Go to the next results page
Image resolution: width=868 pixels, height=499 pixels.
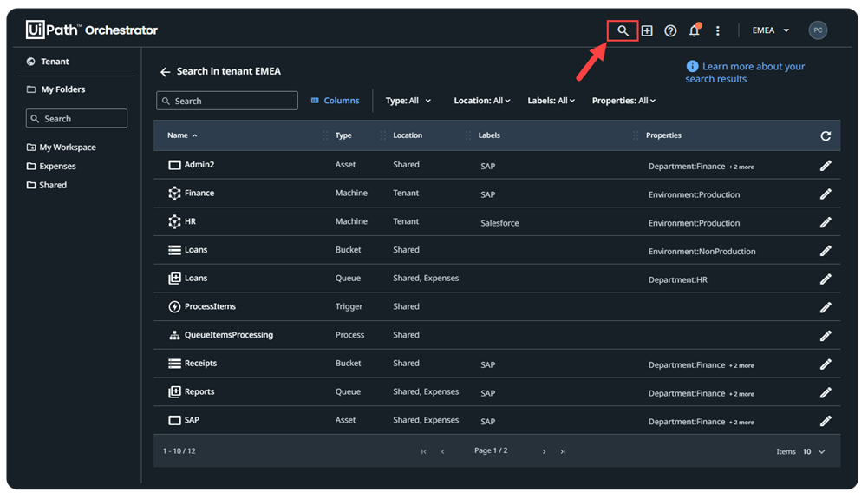point(545,452)
